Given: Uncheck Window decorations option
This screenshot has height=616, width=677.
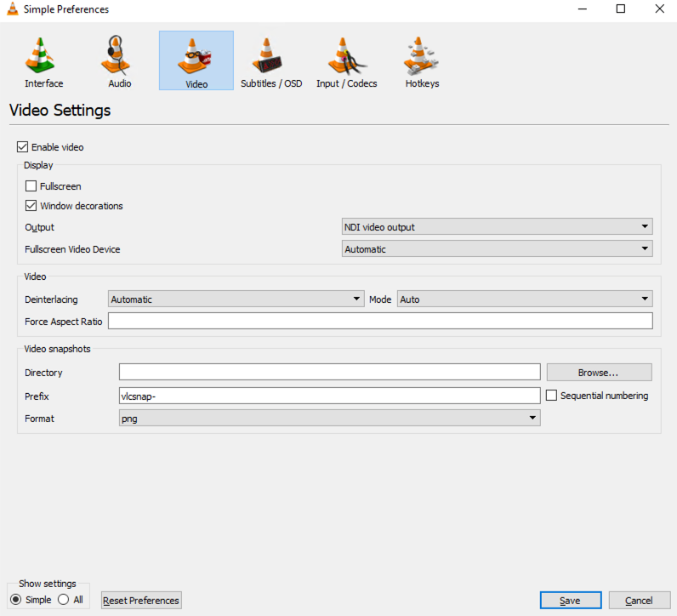Looking at the screenshot, I should click(31, 206).
